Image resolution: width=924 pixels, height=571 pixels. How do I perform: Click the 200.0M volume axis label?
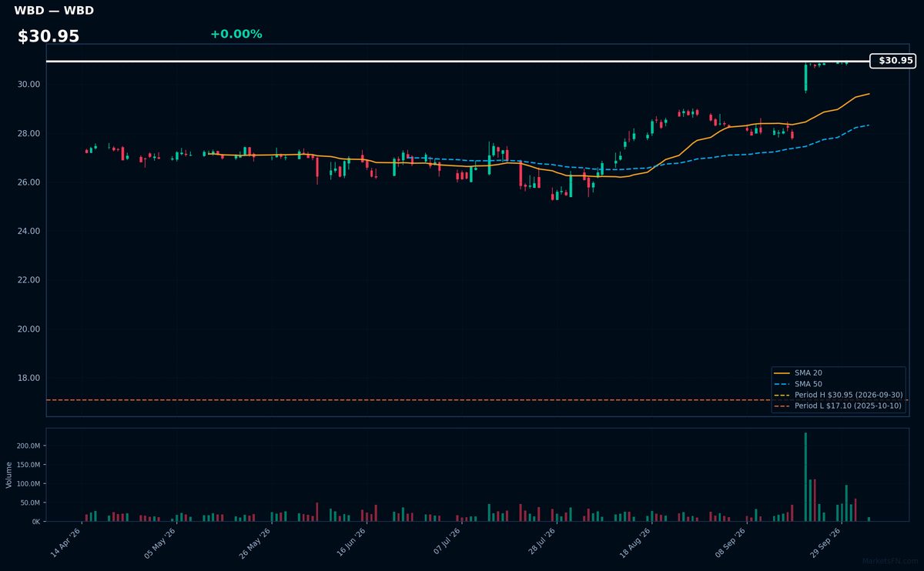point(28,446)
